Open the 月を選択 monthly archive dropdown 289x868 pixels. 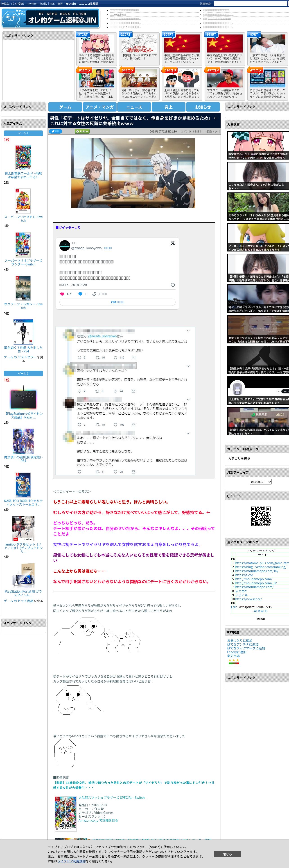[x=260, y=482]
